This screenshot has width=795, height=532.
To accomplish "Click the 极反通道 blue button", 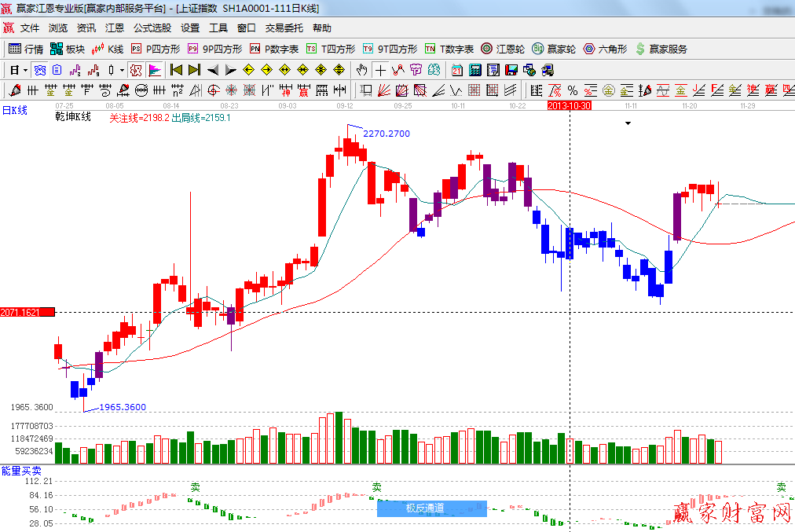I will pyautogui.click(x=432, y=508).
